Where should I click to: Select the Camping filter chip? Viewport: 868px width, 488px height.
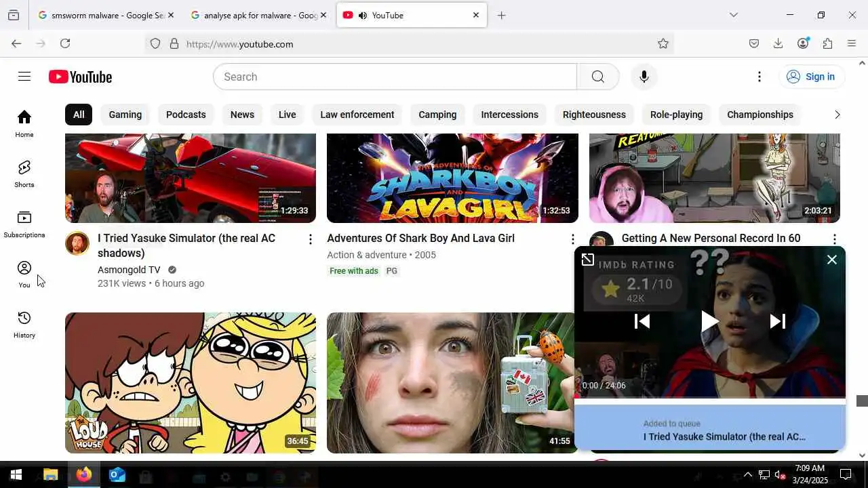click(x=437, y=115)
